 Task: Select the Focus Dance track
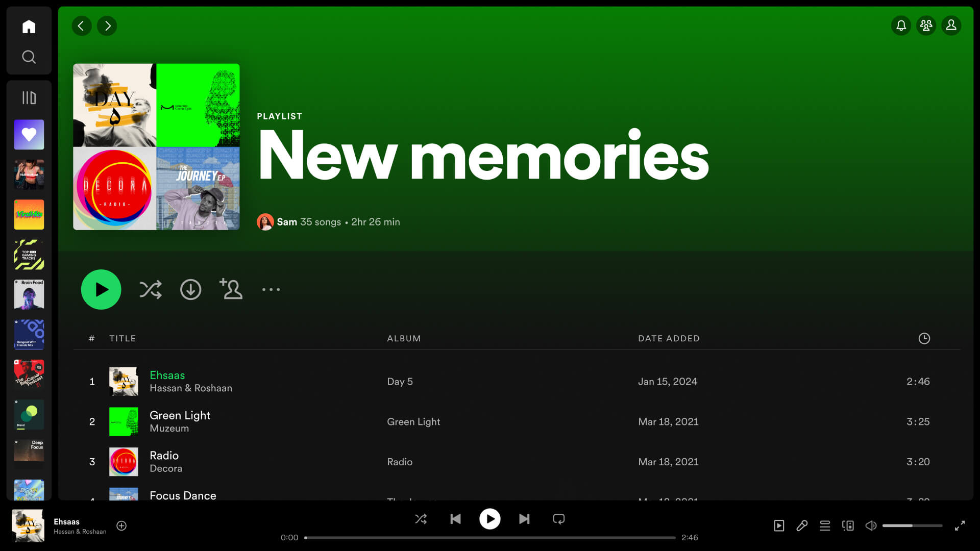[x=183, y=495]
